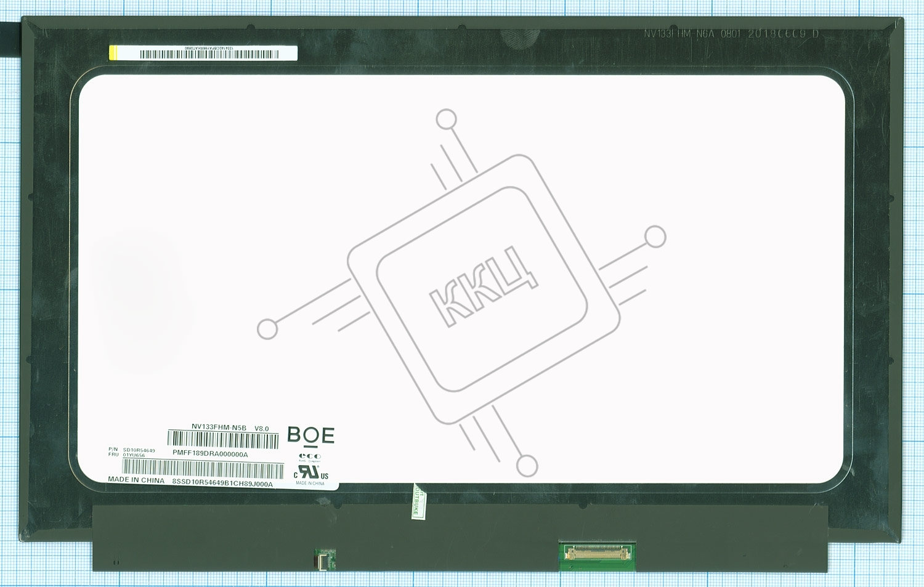Click the PMFF189DRA000000A serial text
The image size is (924, 587).
(210, 454)
